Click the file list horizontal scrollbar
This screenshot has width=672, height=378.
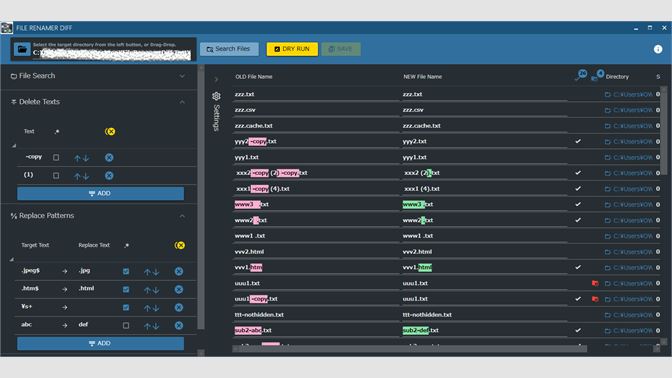409,349
